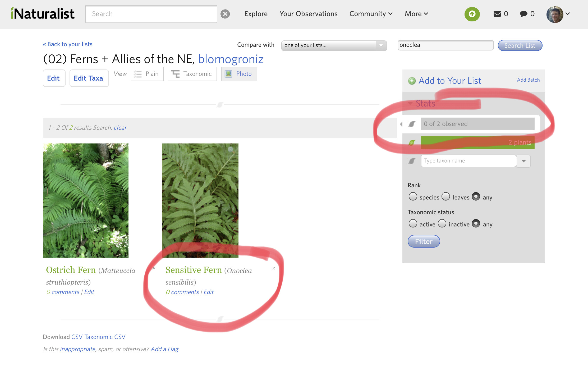Open the notifications speech bubble icon
This screenshot has height=367, width=588.
[x=523, y=14]
